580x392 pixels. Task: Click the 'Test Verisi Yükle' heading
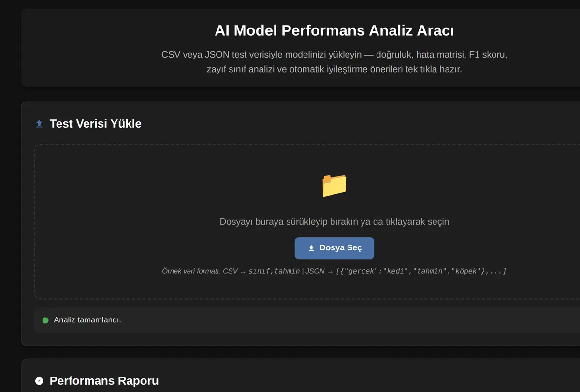coord(96,124)
